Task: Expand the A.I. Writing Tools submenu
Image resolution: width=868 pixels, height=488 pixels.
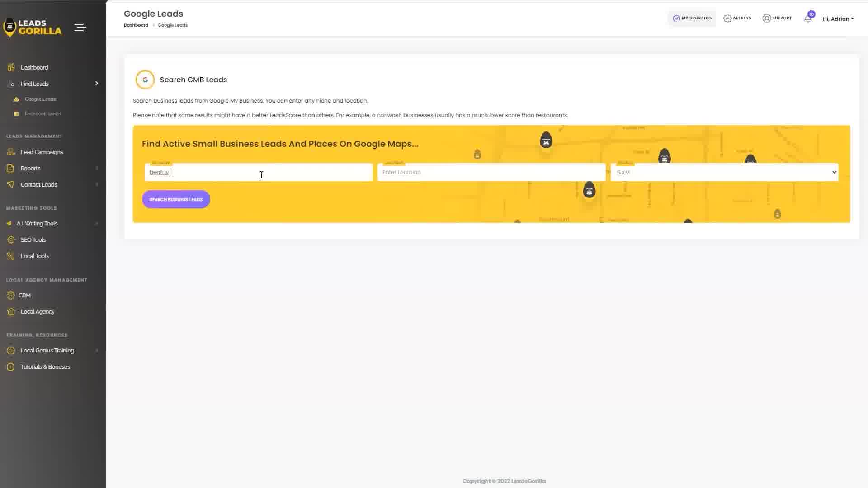Action: (x=37, y=223)
